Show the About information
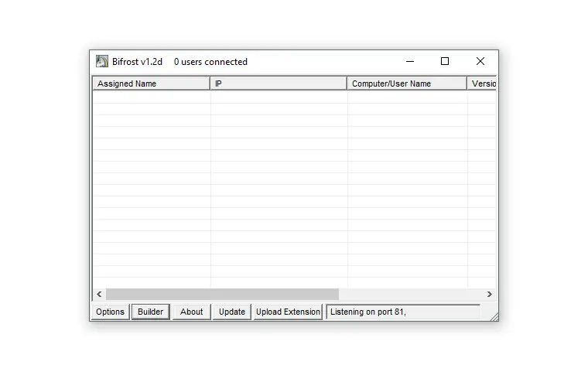This screenshot has height=392, width=588. pyautogui.click(x=191, y=312)
